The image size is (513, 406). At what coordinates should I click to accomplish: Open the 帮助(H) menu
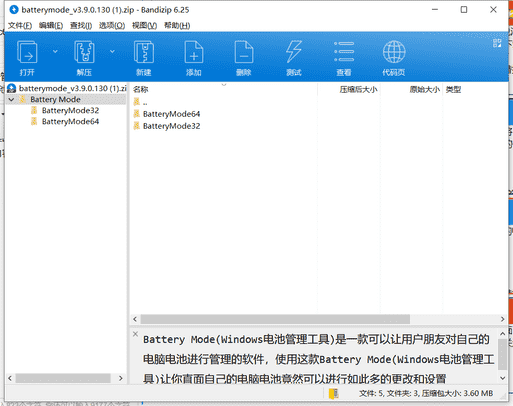coord(177,26)
